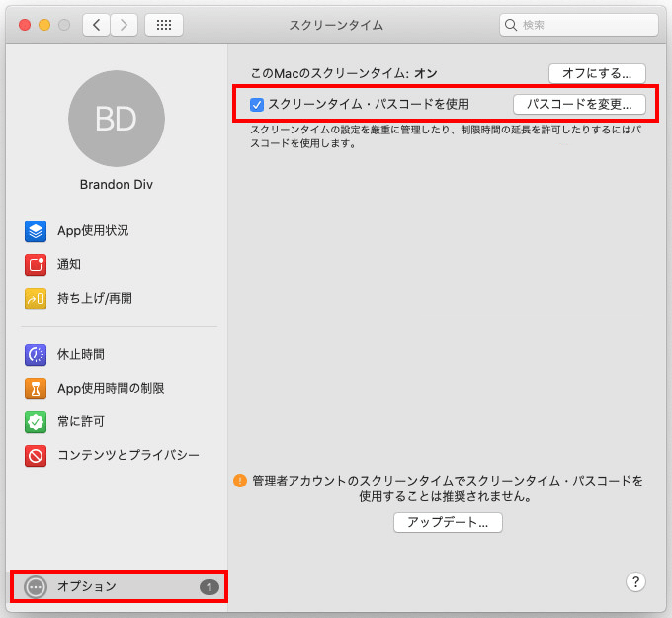672x618 pixels.
Task: Click アップデート... button
Action: click(448, 522)
